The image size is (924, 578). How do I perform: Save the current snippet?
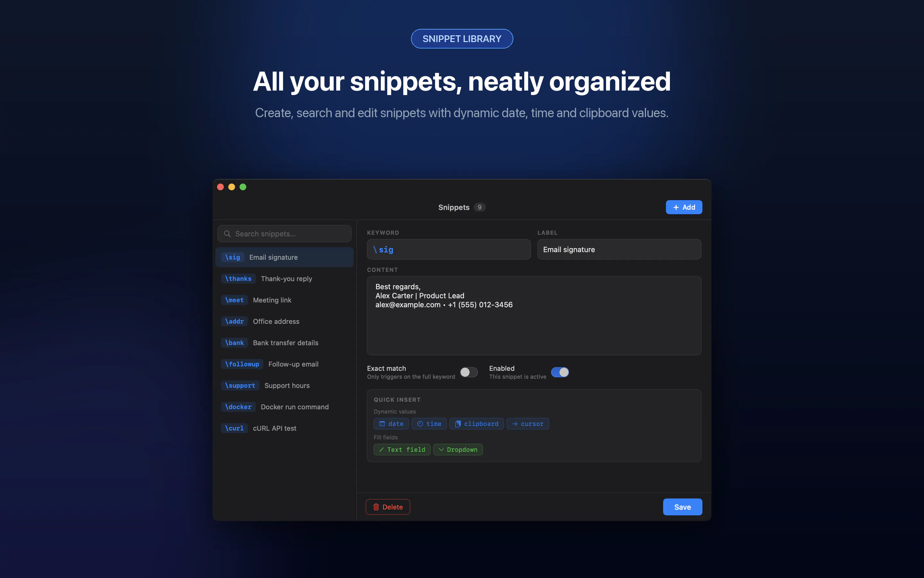tap(682, 507)
